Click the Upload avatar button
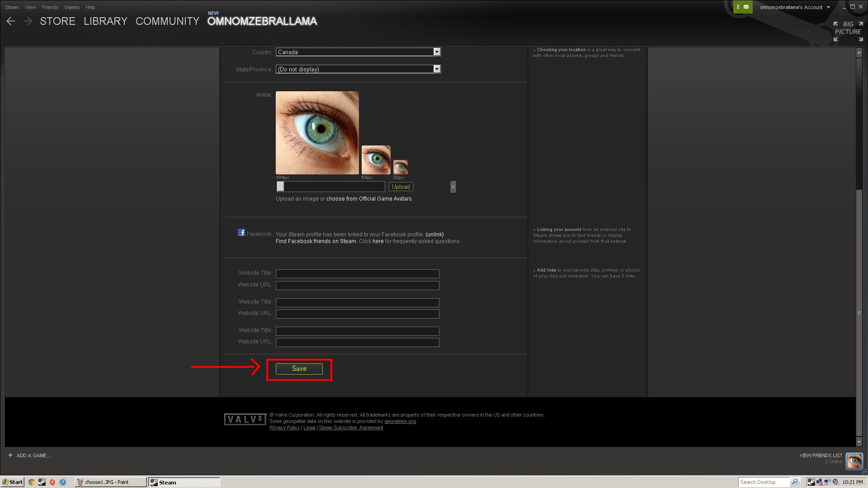The width and height of the screenshot is (868, 488). coord(401,187)
